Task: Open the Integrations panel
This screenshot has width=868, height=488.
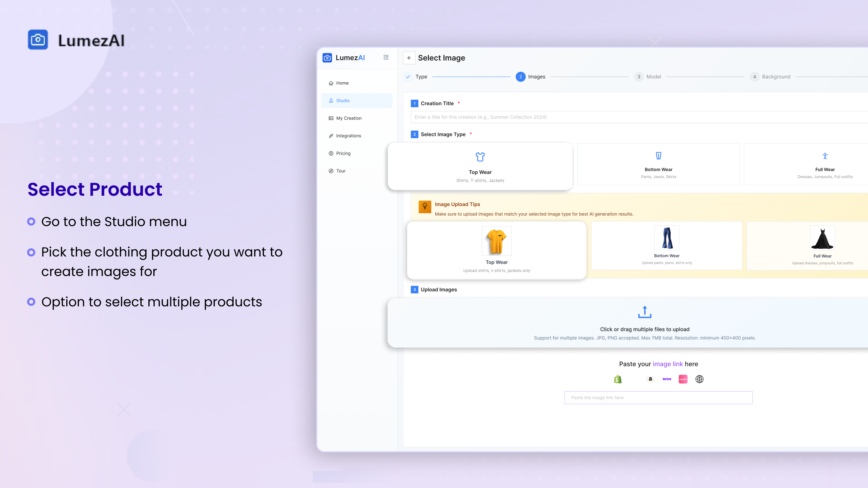Action: pos(349,135)
